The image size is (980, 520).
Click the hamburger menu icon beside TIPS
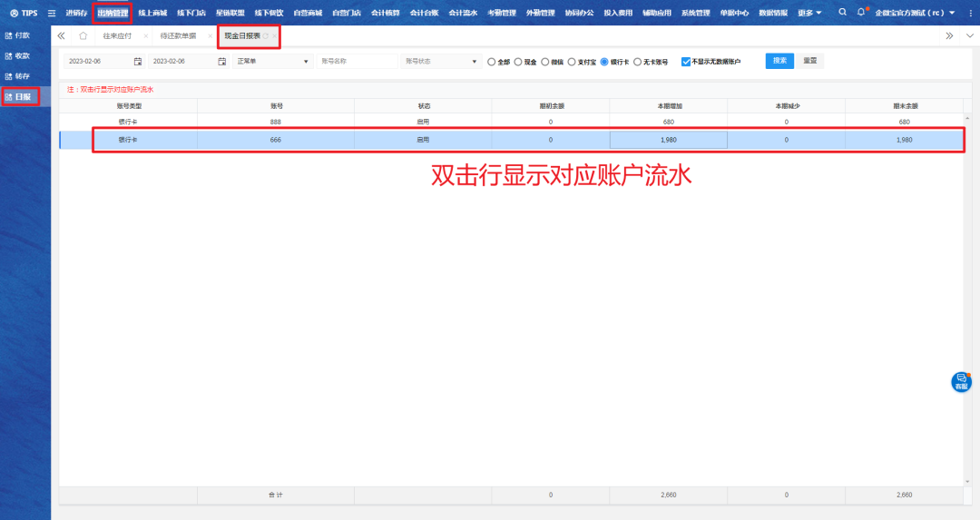pyautogui.click(x=51, y=13)
